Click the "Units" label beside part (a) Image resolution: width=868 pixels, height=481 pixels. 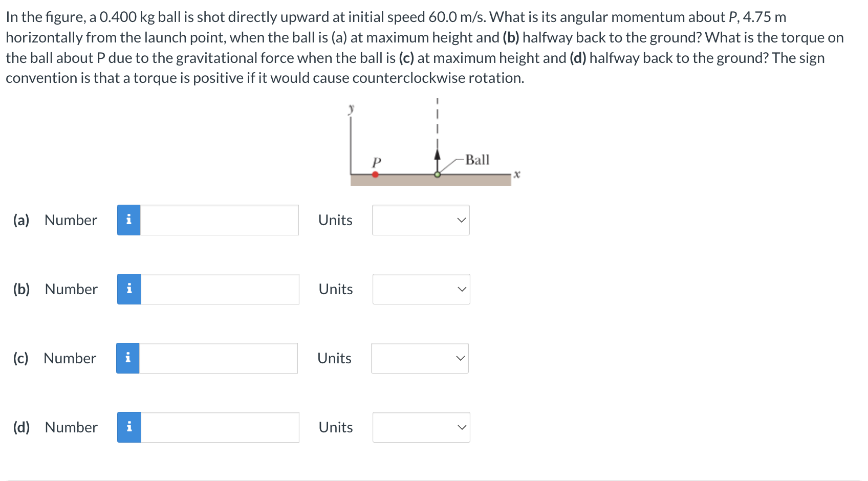tap(335, 220)
